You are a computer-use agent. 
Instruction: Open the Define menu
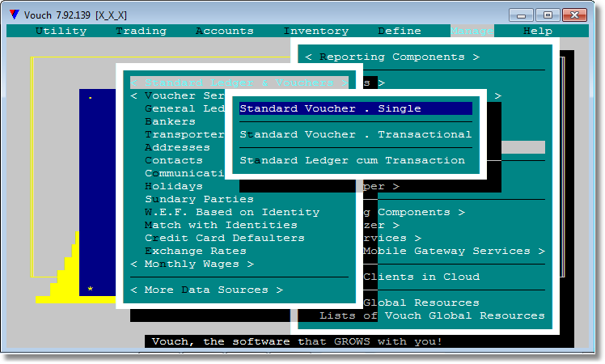[x=399, y=31]
